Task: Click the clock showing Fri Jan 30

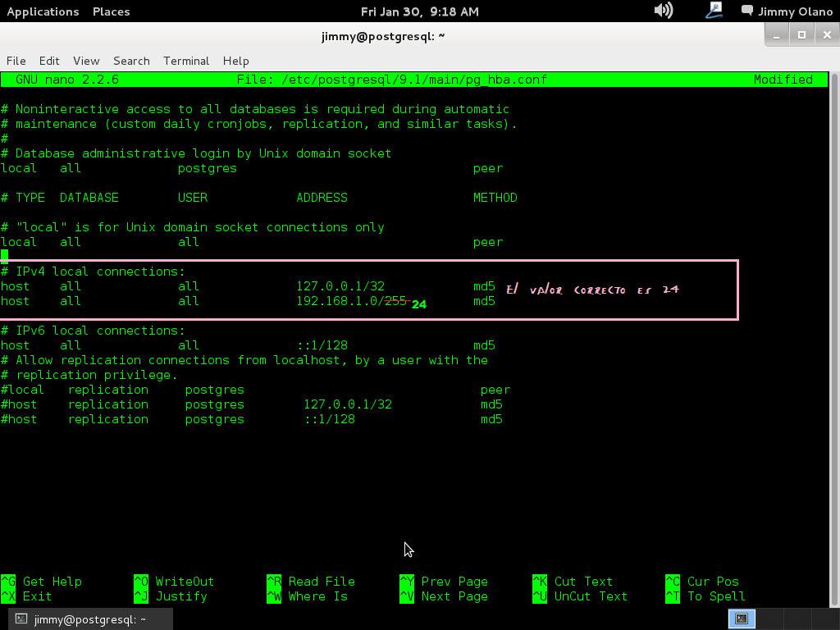Action: (x=420, y=11)
